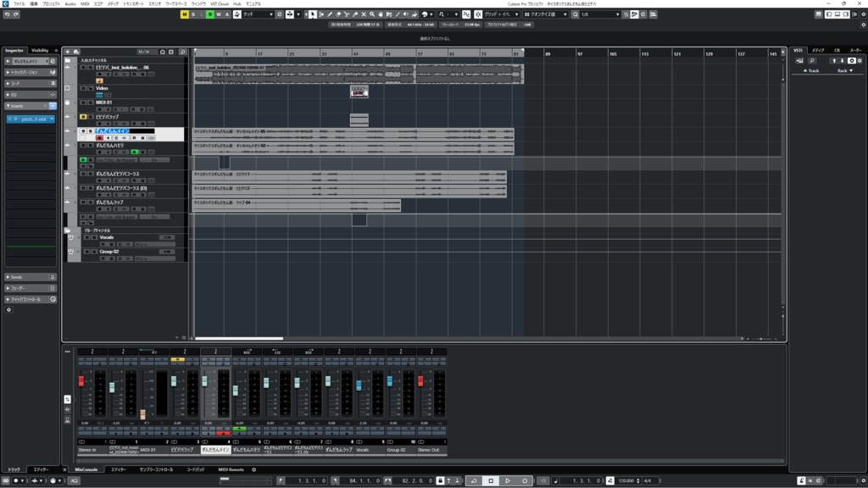
Task: Switch to the サンプラーコントロール tab
Action: 156,469
